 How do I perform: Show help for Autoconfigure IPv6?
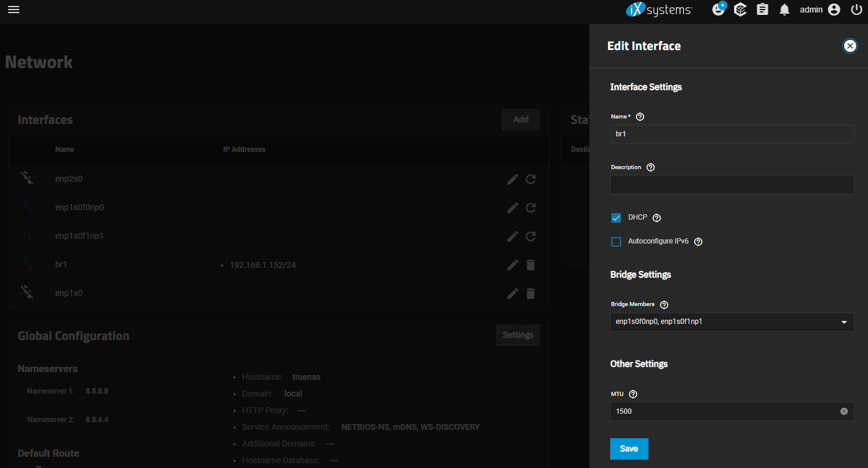[698, 242]
